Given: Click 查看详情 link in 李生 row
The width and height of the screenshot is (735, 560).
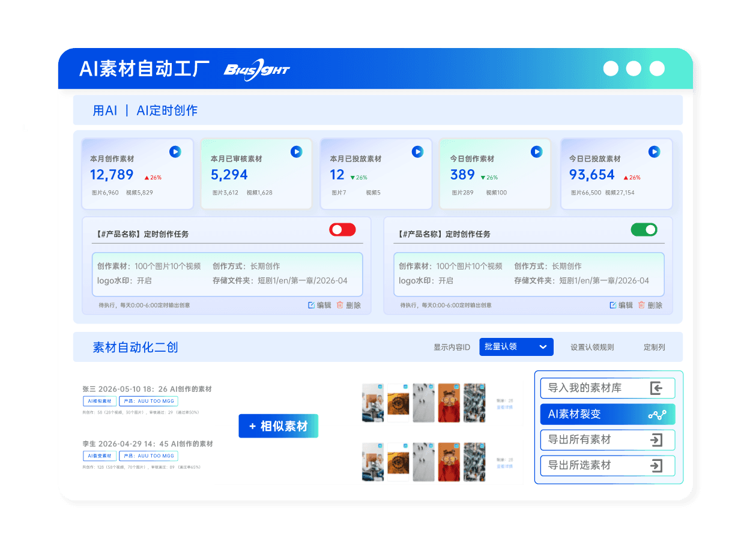Looking at the screenshot, I should (505, 466).
